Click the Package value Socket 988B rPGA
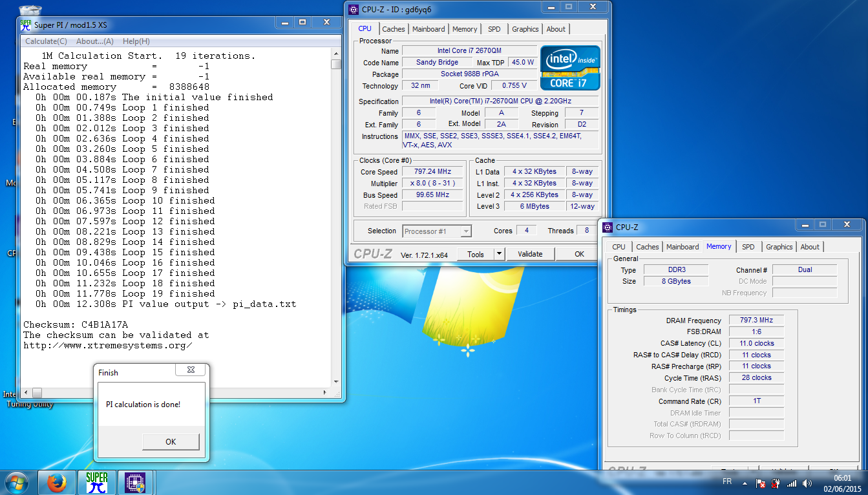868x495 pixels. 469,74
